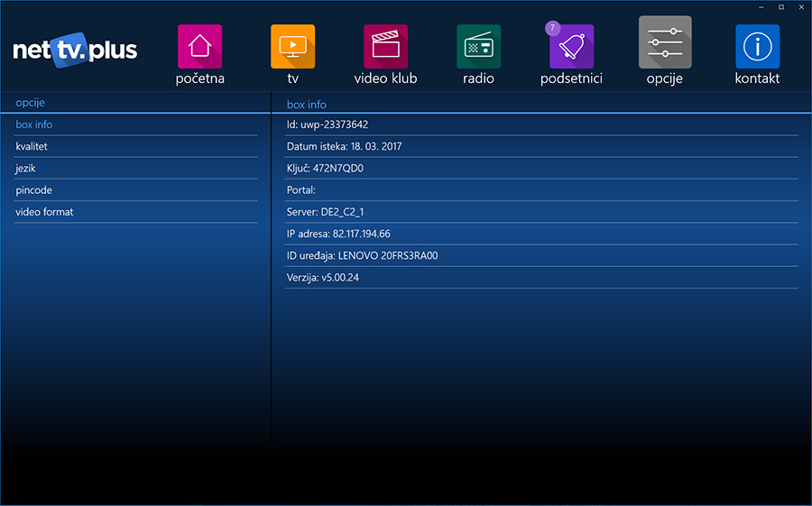
Task: Click the Server: DE2_C2_1 row
Action: [541, 212]
